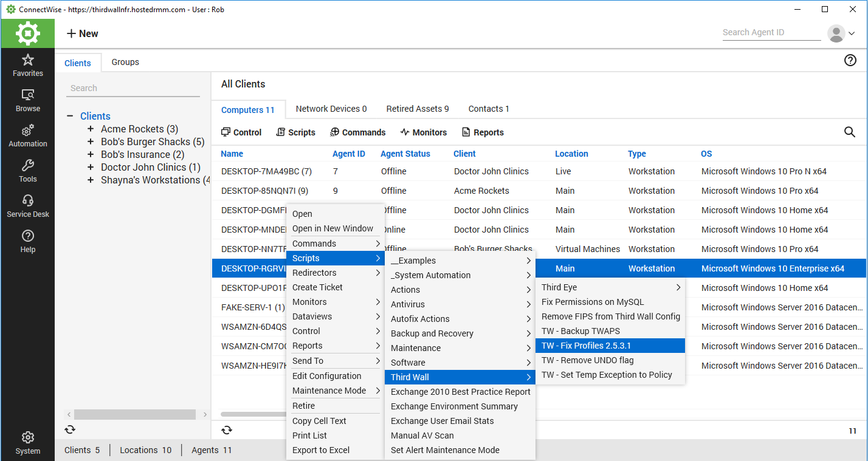This screenshot has height=461, width=868.
Task: Click the help circle icon top right
Action: (x=850, y=60)
